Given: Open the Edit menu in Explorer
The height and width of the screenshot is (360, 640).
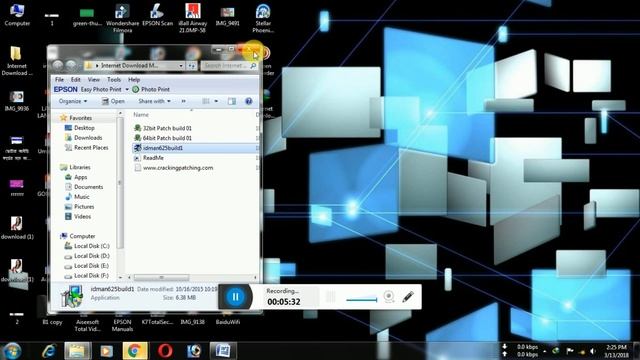Looking at the screenshot, I should click(x=76, y=79).
